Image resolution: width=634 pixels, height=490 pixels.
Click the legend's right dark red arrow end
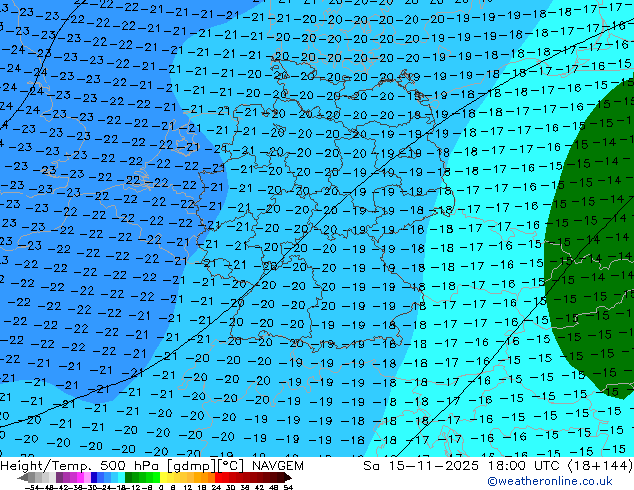288,477
